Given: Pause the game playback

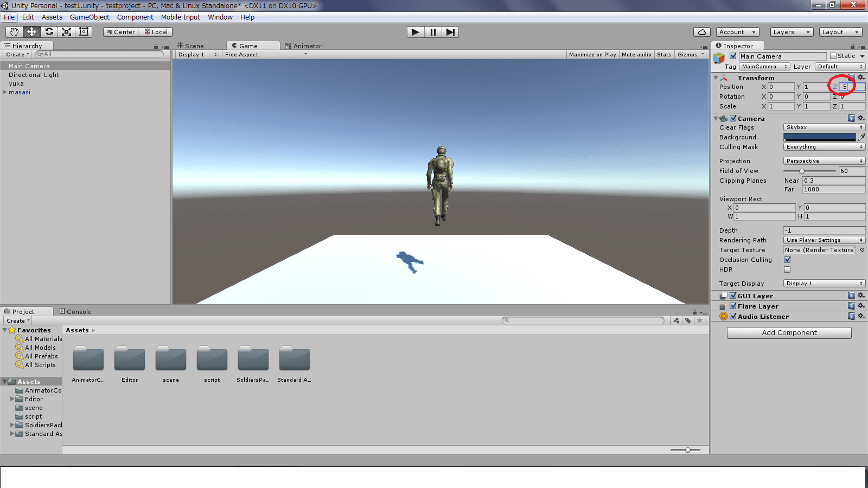Looking at the screenshot, I should coord(433,32).
